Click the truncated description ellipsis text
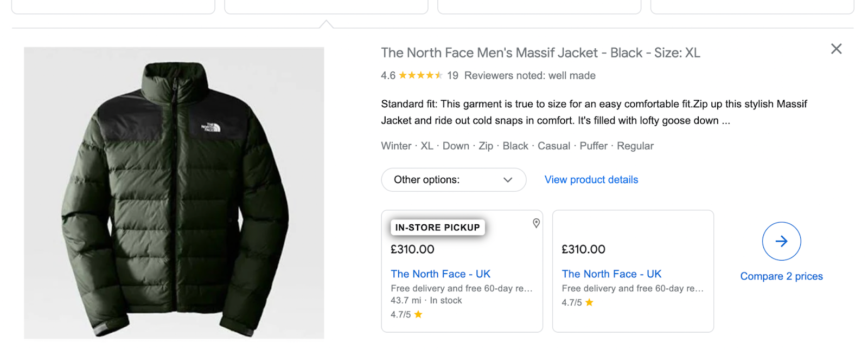 coord(725,121)
